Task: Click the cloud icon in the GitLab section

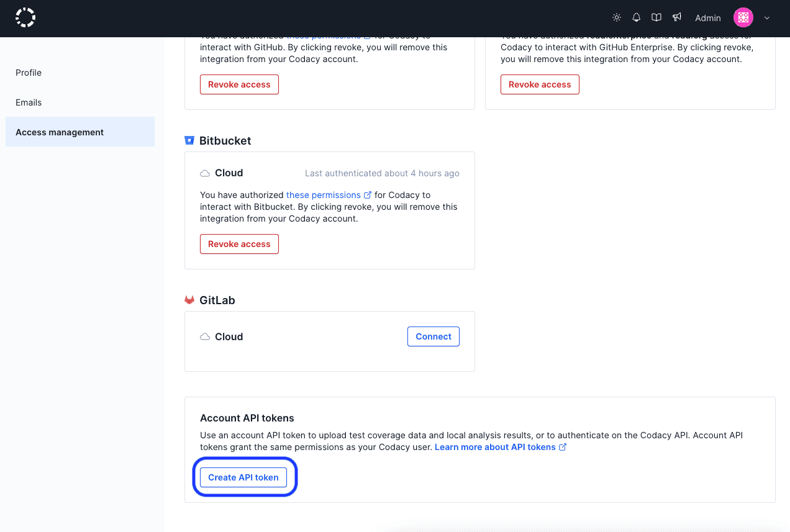Action: point(205,336)
